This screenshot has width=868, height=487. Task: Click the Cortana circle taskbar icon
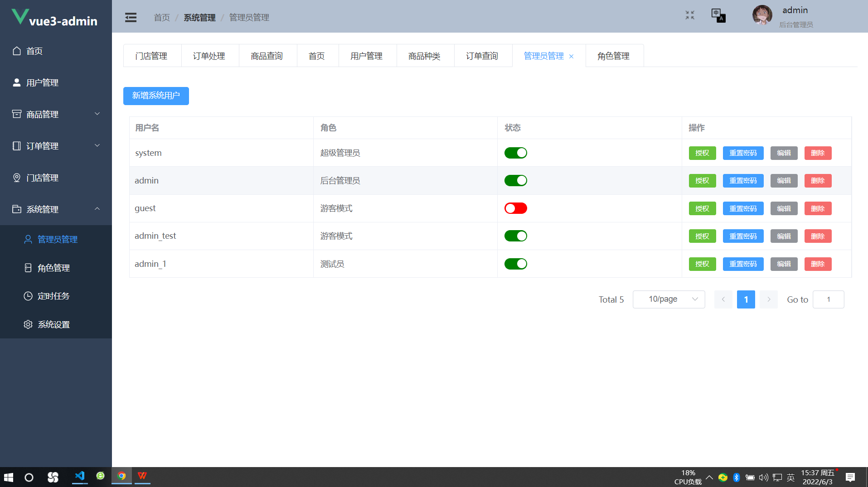[29, 477]
